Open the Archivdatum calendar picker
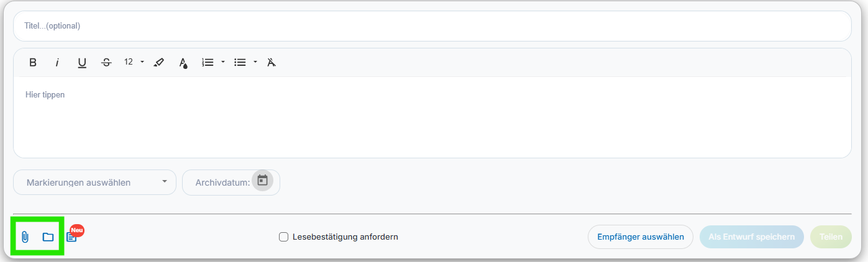 pyautogui.click(x=262, y=181)
